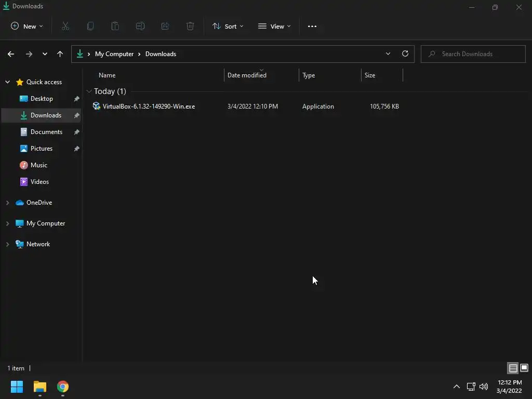Expand the My Computer tree node
532x399 pixels.
pos(7,223)
